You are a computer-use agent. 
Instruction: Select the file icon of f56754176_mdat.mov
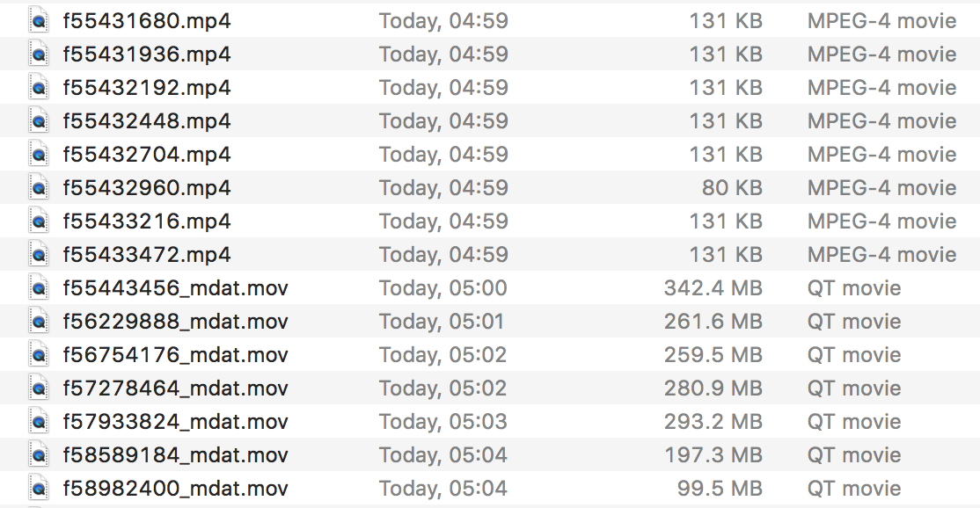point(39,354)
